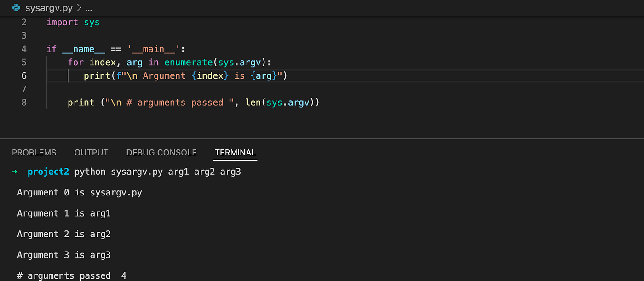The image size is (644, 281).
Task: Open the OUTPUT panel tab
Action: click(91, 152)
